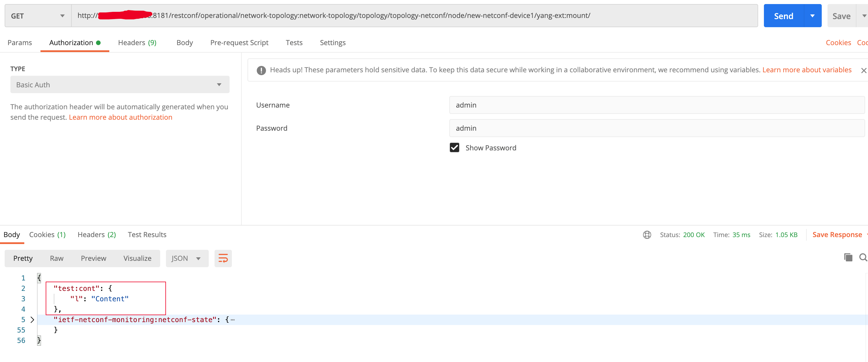This screenshot has width=868, height=362.
Task: Open Learn more about authorization link
Action: coord(120,117)
